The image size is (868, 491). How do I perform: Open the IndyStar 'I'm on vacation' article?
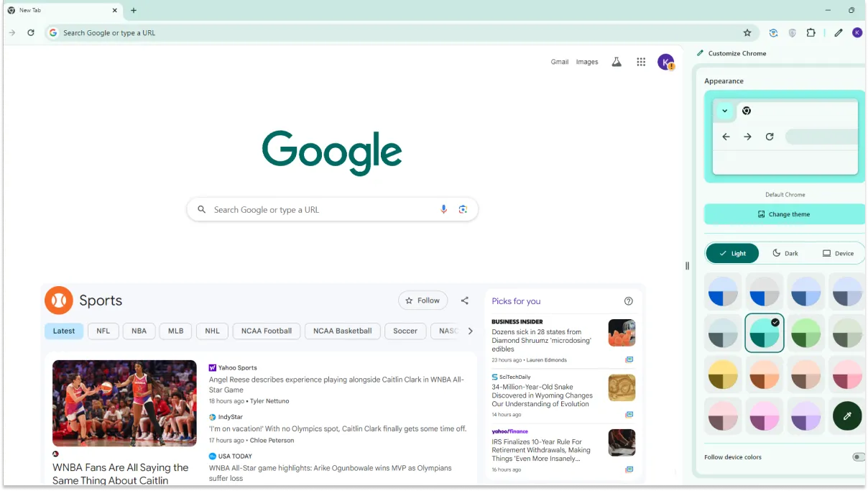pos(338,428)
